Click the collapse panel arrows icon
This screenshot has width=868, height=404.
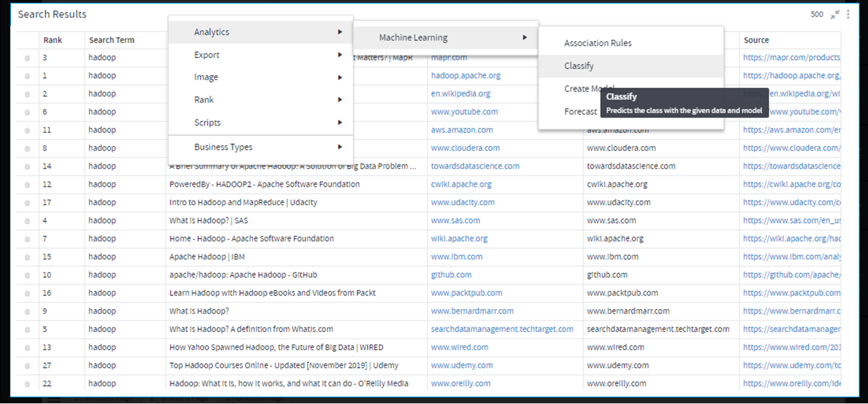836,14
